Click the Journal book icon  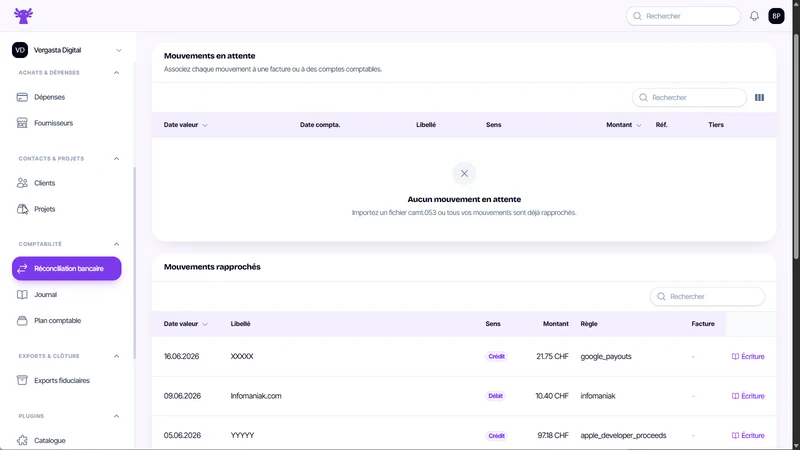coord(22,294)
